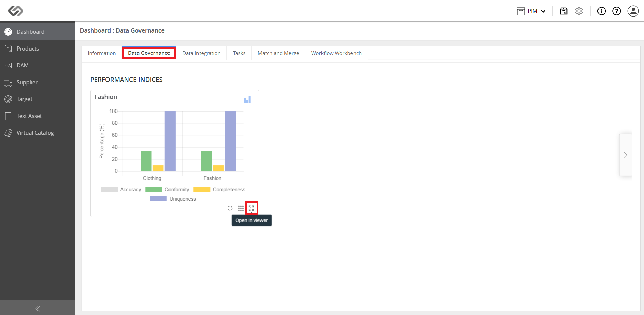Open the PIM application dropdown
Screen dimensions: 644x315
point(531,11)
